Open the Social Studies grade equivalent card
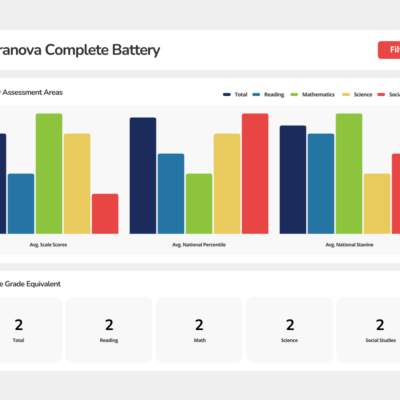 point(368,330)
